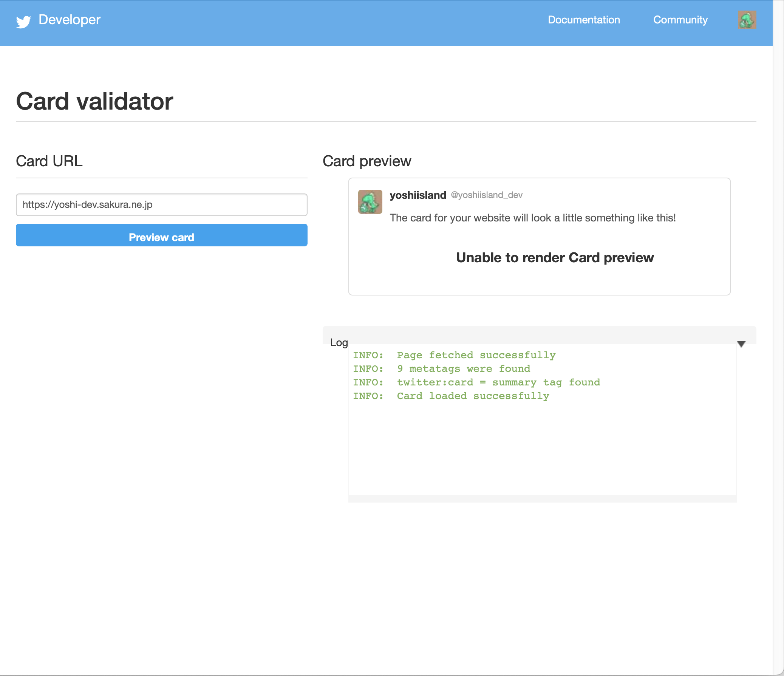Focus the Card URL input field
784x676 pixels.
162,205
